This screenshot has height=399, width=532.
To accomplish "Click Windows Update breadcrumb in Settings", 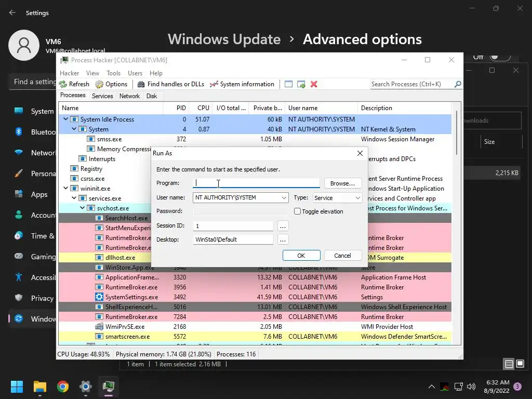I will tap(224, 39).
